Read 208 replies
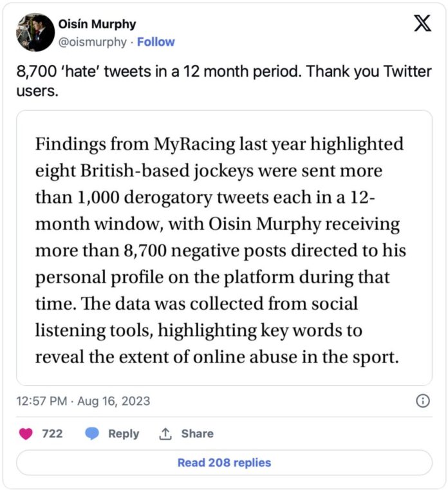 click(224, 462)
